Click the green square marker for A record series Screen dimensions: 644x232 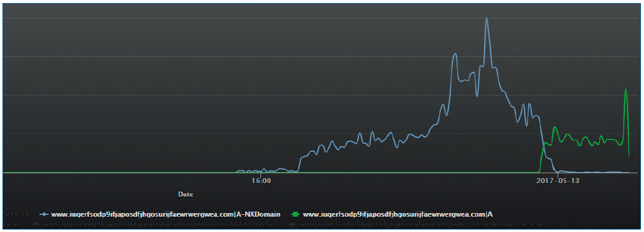click(296, 214)
